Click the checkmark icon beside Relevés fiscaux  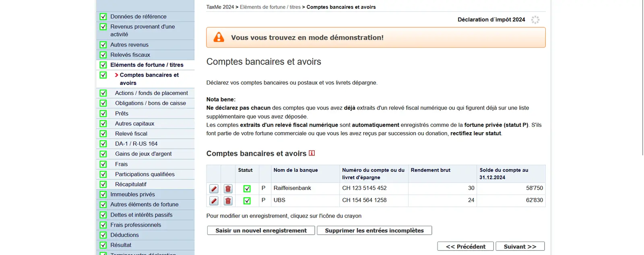(103, 55)
